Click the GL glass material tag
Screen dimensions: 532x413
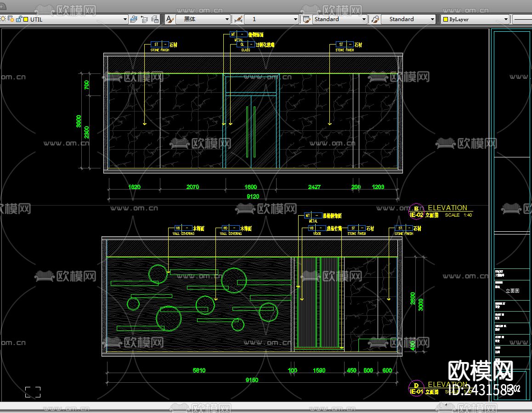[x=246, y=45]
